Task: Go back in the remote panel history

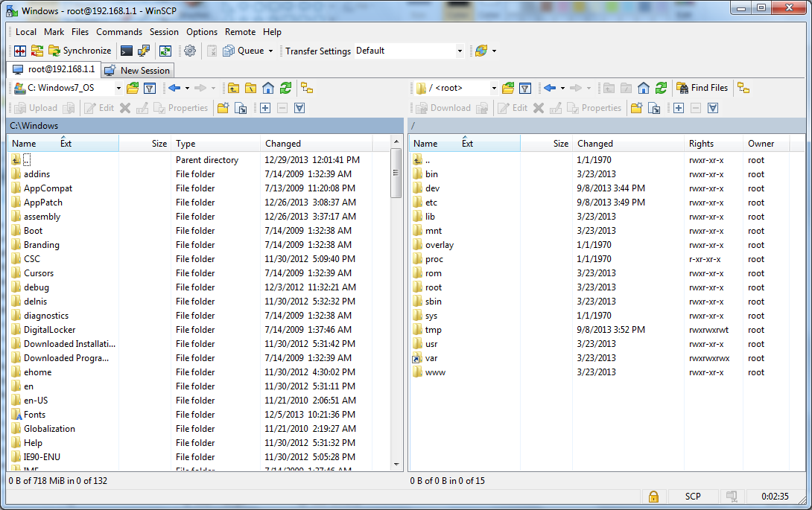Action: point(550,88)
